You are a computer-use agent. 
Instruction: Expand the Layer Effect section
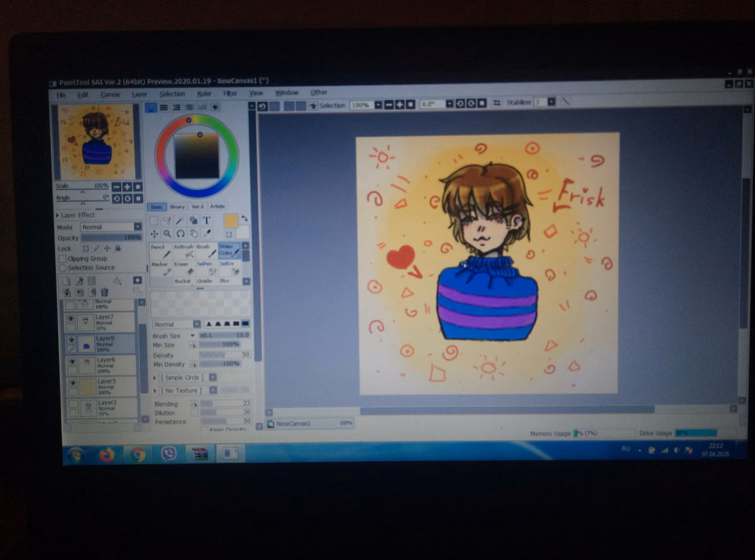57,216
